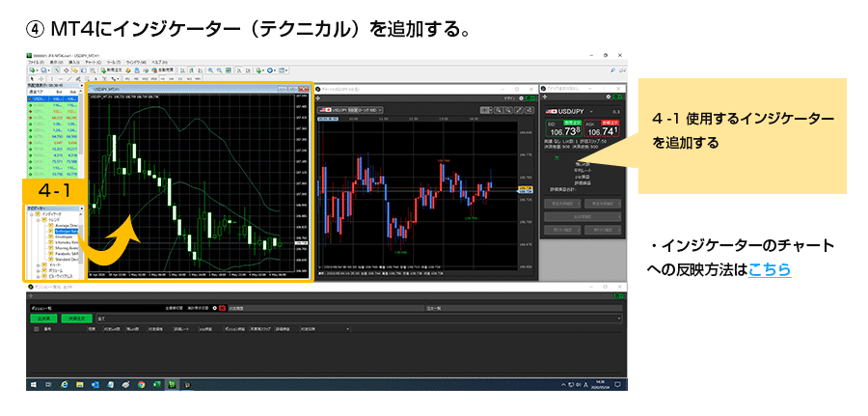Select the trendline drawing tool

[69, 78]
